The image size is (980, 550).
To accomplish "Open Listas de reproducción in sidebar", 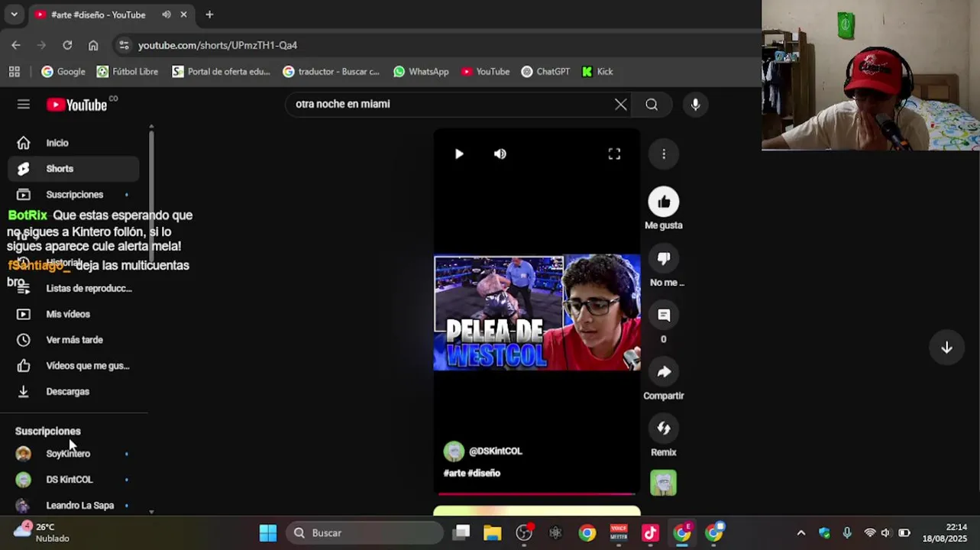I will (x=74, y=288).
